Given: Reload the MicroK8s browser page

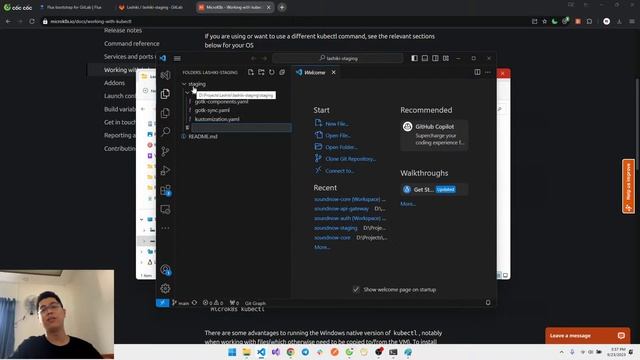Looking at the screenshot, I should (x=32, y=21).
